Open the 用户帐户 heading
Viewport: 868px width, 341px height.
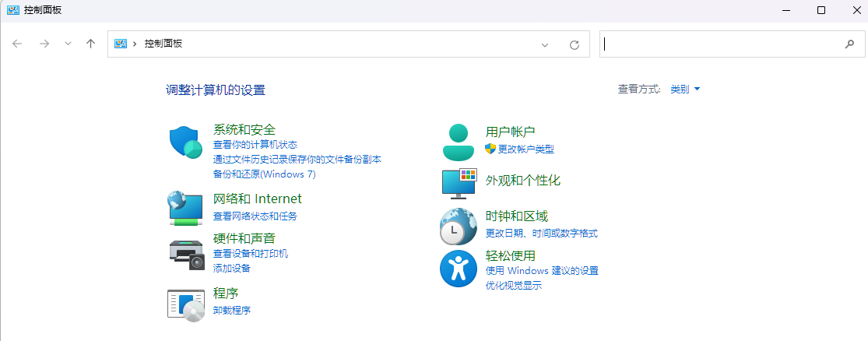click(511, 132)
